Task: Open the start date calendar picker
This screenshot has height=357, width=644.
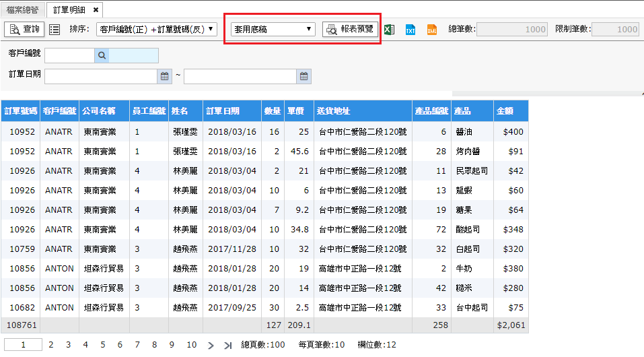Action: pyautogui.click(x=165, y=77)
